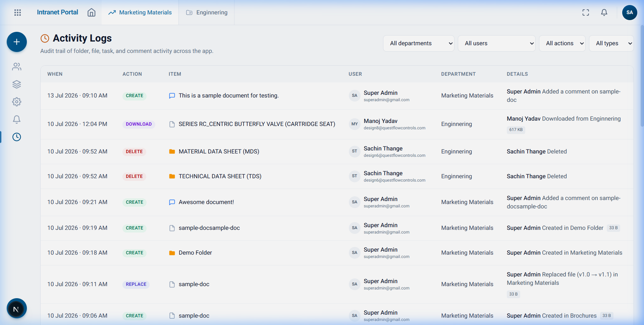Screen dimensions: 644x325
Task: Click the REPLACE action badge
Action: click(x=136, y=284)
